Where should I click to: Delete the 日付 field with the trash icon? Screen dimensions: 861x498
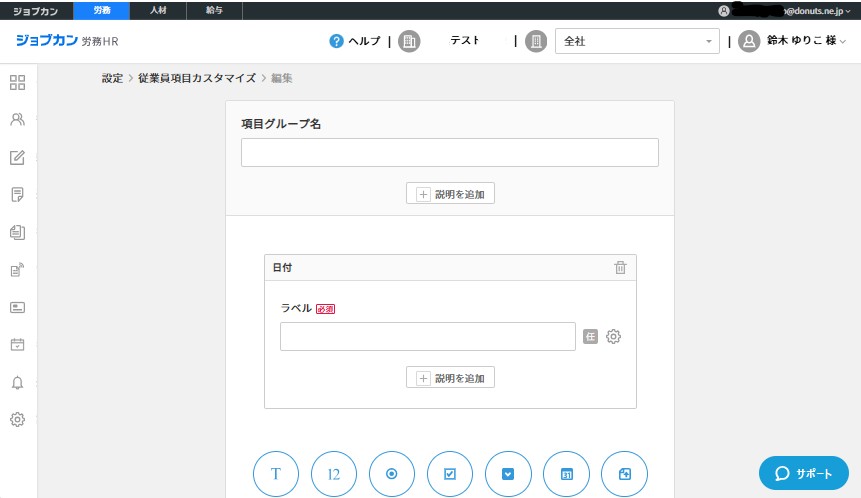pyautogui.click(x=620, y=268)
